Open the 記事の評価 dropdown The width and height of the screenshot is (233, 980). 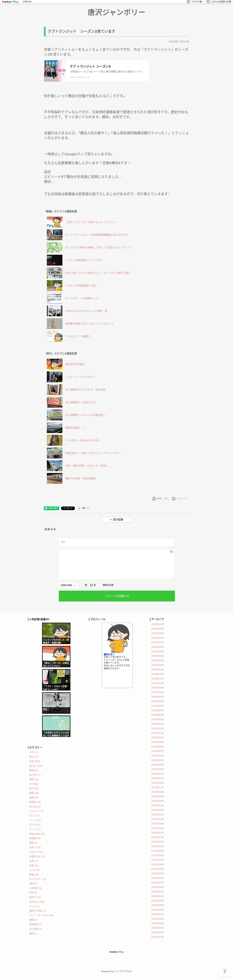(68, 585)
